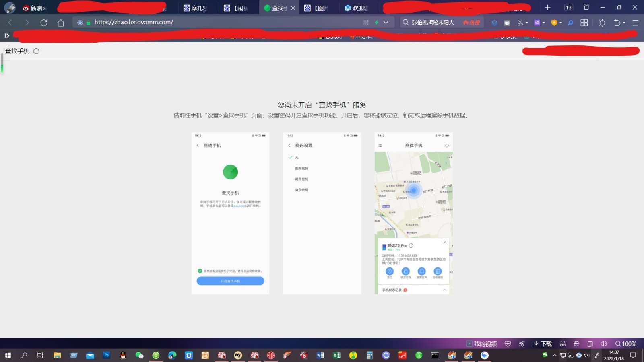This screenshot has width=644, height=362.
Task: Open WeChat from the taskbar
Action: point(139,355)
